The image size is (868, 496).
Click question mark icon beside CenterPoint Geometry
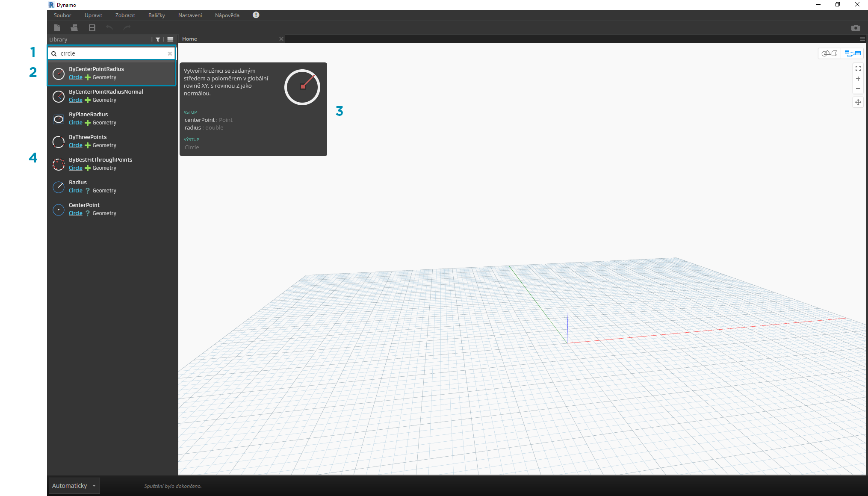pyautogui.click(x=88, y=213)
